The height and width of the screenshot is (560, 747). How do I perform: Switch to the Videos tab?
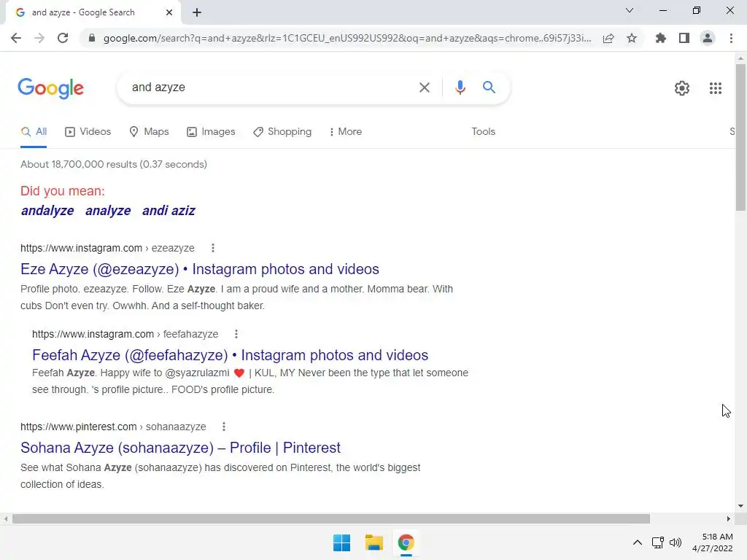click(88, 132)
